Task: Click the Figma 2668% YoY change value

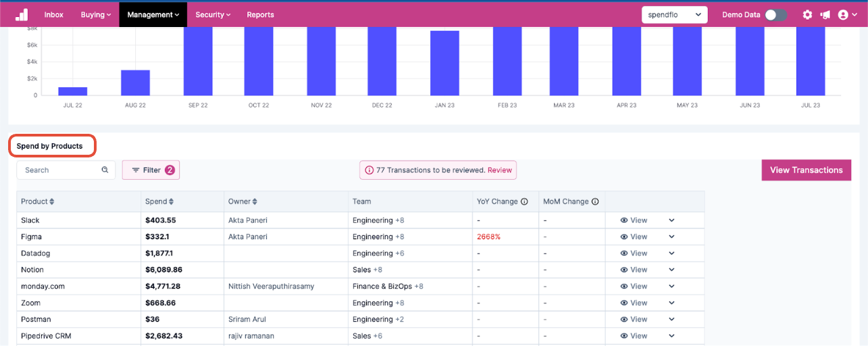Action: pyautogui.click(x=488, y=237)
